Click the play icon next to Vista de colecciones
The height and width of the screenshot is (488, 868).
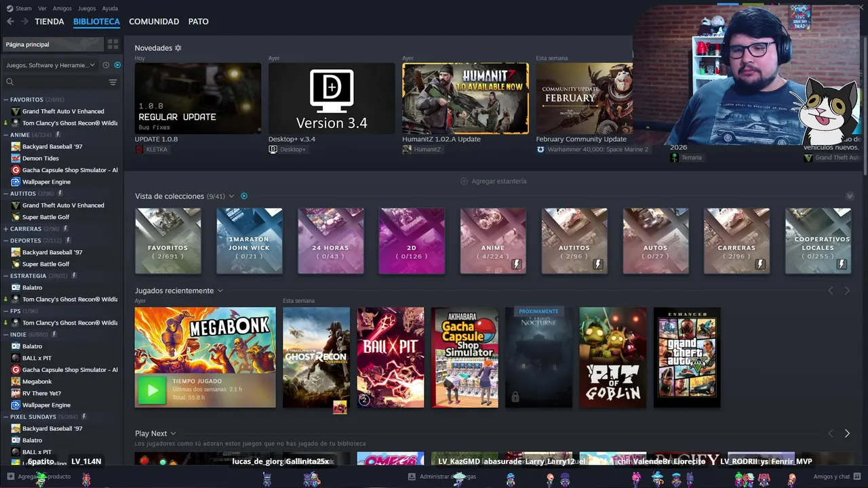pos(244,196)
